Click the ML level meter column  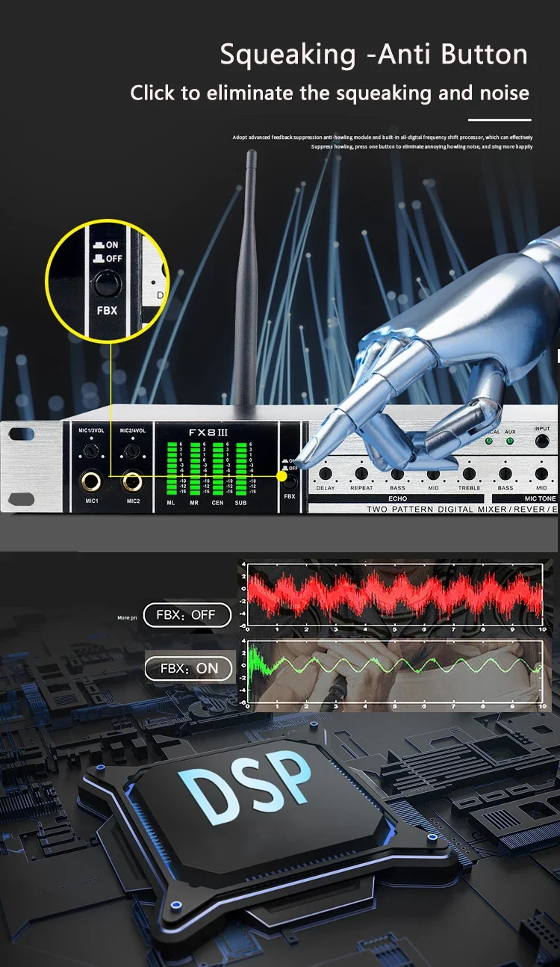coord(172,469)
